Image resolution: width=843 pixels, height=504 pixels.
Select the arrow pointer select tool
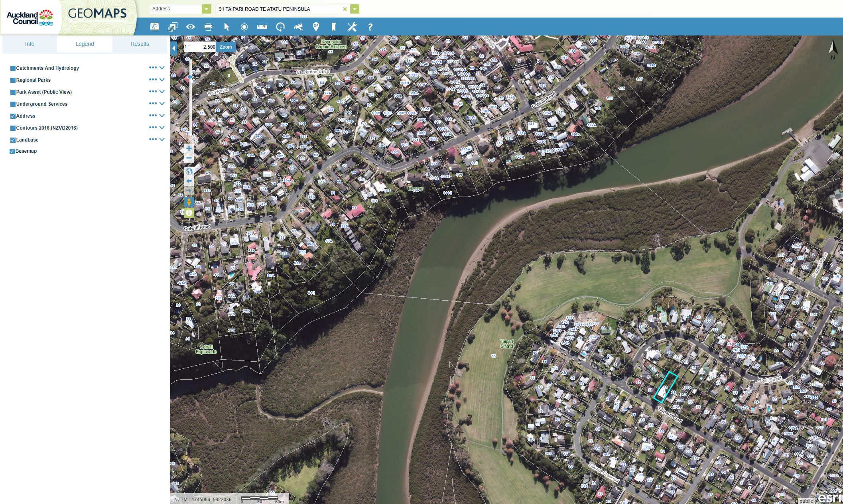(x=227, y=27)
